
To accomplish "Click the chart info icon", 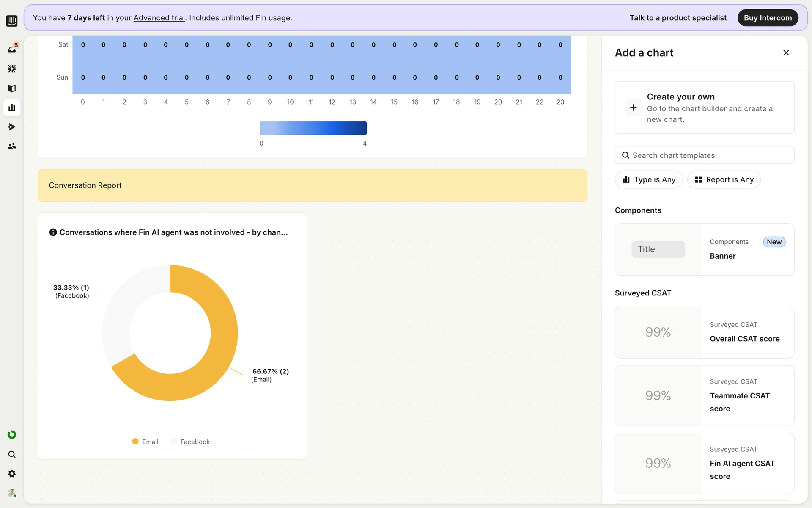I will pyautogui.click(x=53, y=232).
